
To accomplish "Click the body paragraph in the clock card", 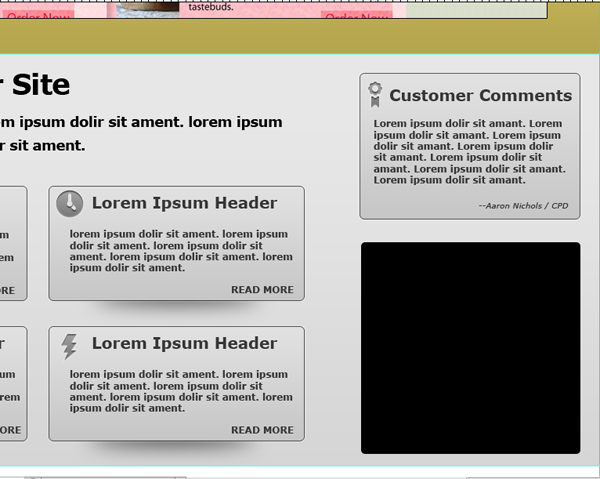I will coord(181,251).
